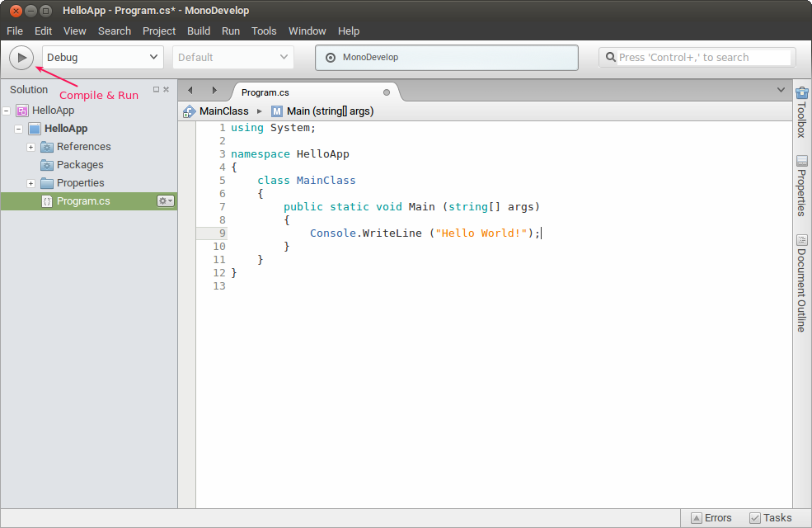Open the Default target dropdown
The image size is (812, 528).
coord(232,57)
